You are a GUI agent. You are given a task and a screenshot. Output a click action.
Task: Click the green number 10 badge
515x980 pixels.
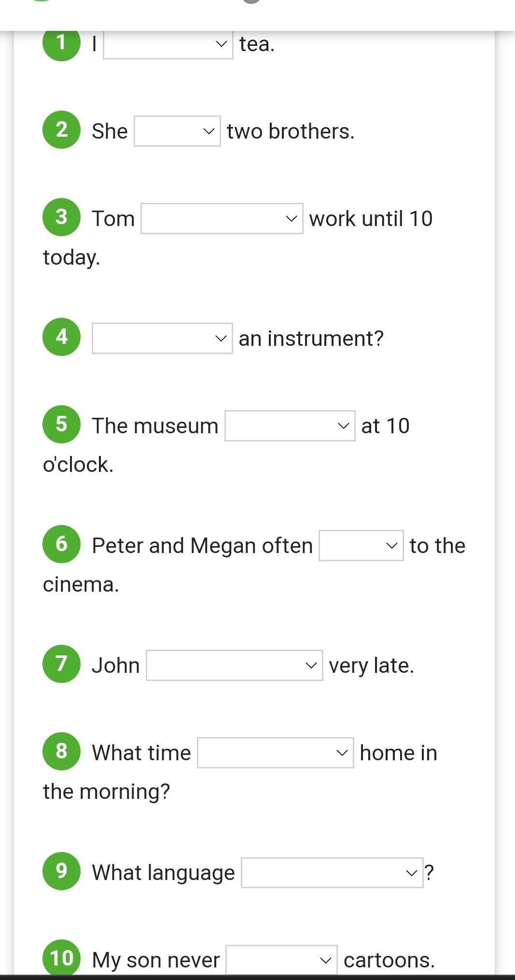click(x=61, y=958)
